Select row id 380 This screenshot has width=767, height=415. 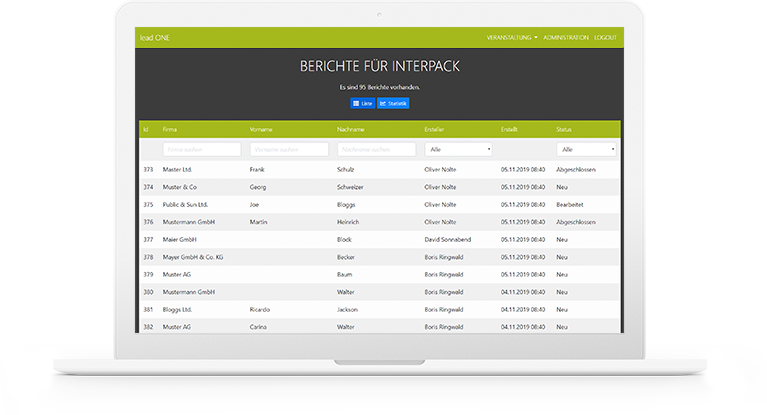point(148,292)
